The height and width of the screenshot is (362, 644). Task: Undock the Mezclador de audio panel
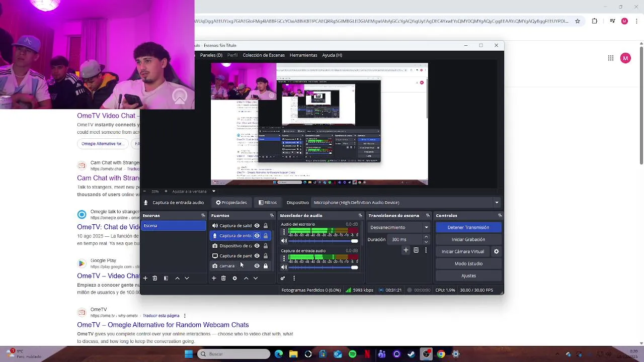[360, 216]
